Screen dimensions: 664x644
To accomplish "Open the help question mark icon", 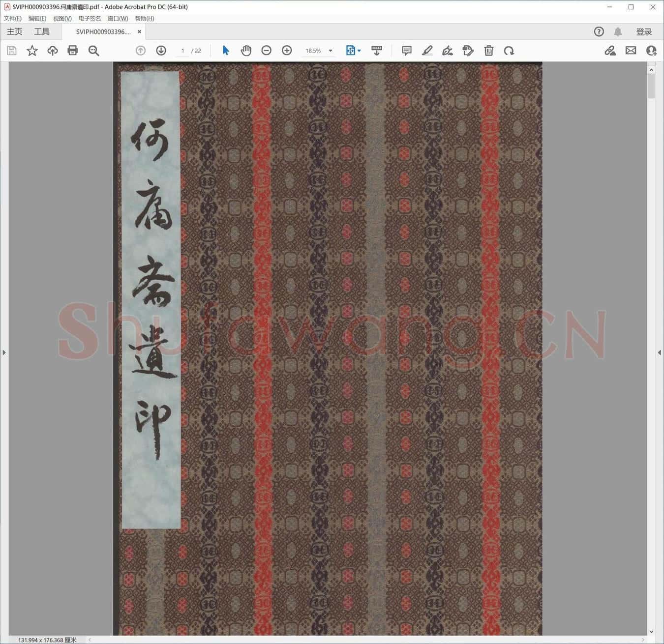I will (x=599, y=32).
